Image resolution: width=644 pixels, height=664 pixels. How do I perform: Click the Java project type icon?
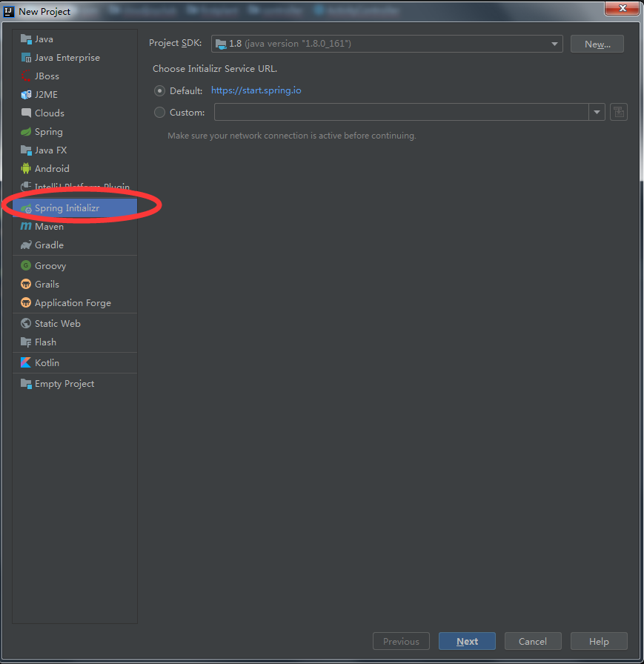(x=26, y=39)
